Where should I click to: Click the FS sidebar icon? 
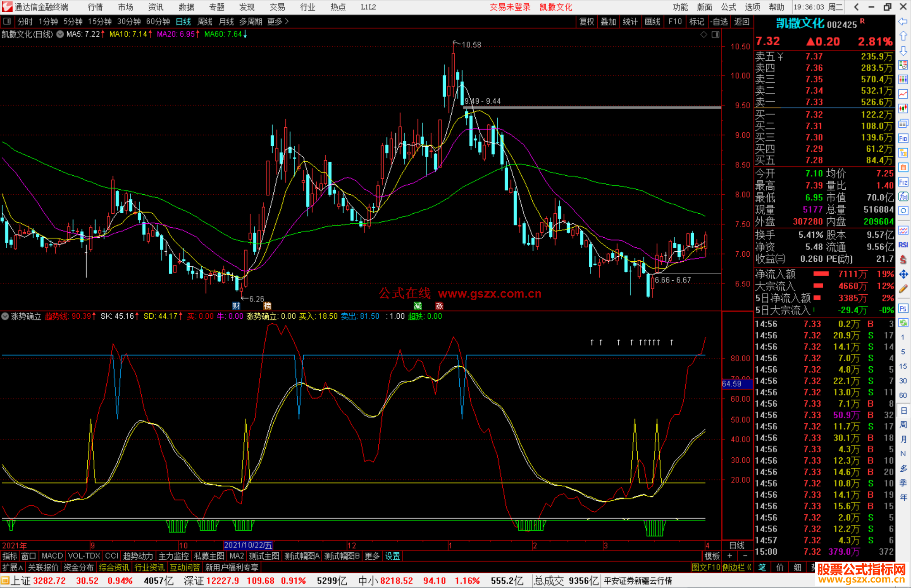(x=903, y=309)
